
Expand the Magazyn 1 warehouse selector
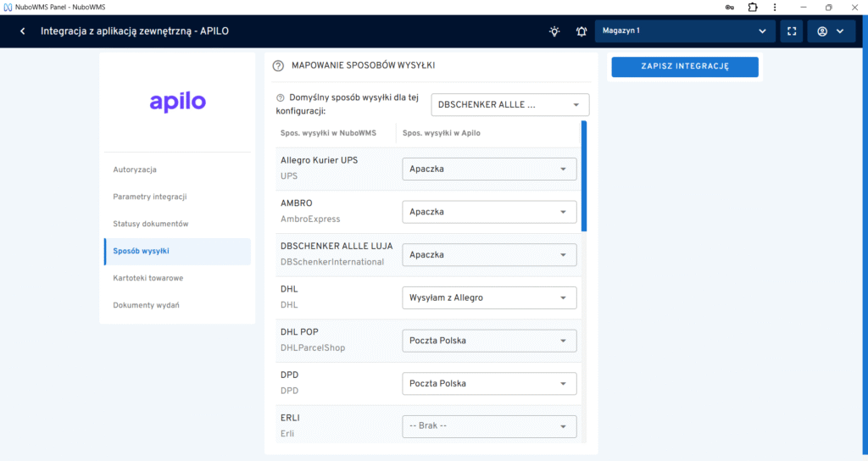685,31
